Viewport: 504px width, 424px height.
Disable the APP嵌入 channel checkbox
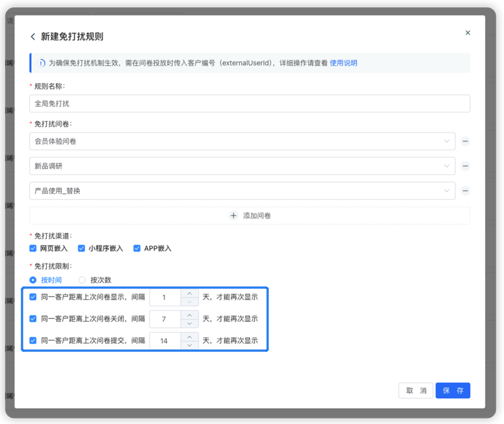click(x=137, y=248)
